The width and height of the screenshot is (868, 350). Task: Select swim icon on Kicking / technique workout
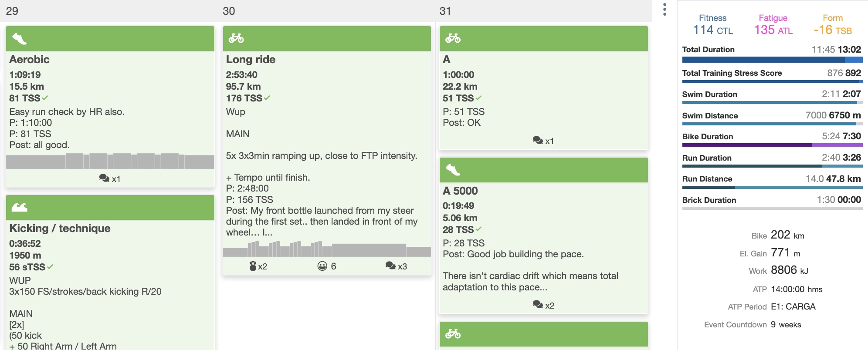[x=19, y=207]
